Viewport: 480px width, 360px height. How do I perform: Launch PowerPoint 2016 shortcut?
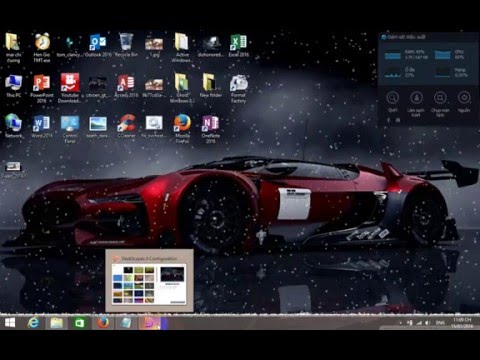[41, 88]
